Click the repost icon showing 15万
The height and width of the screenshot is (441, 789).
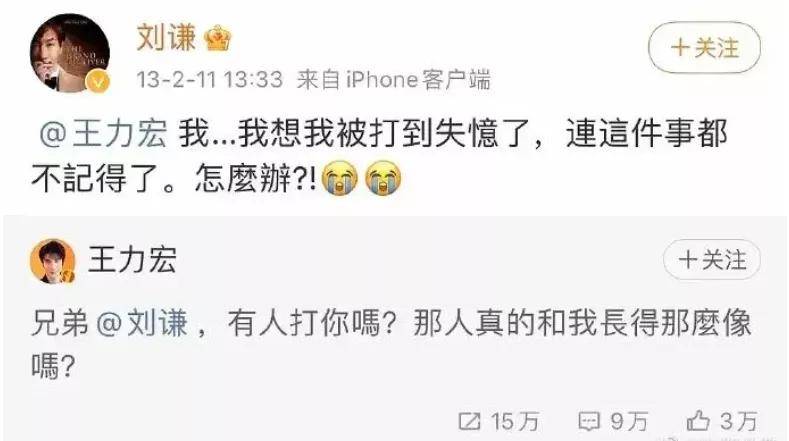[469, 421]
